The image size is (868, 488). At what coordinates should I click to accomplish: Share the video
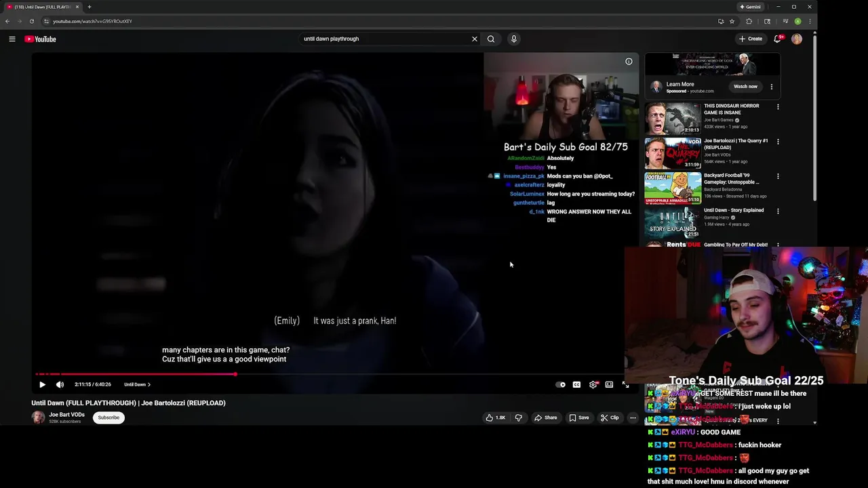point(546,418)
